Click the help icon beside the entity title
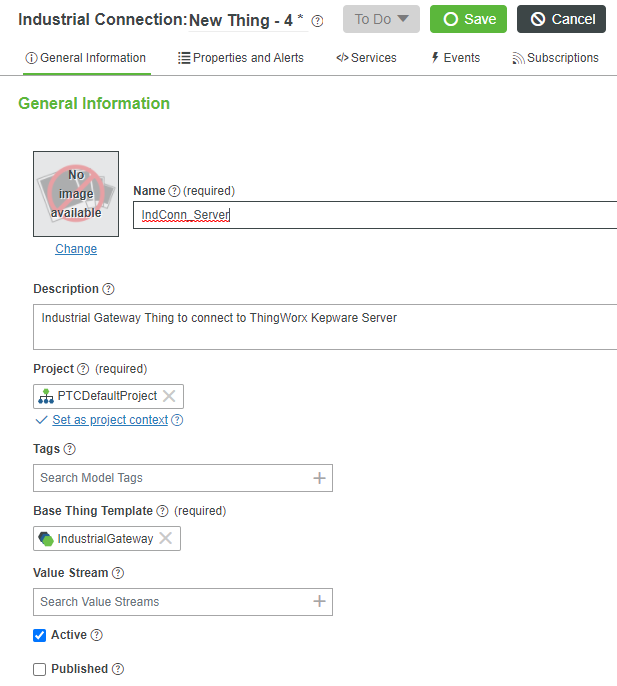Viewport: 617px width, 686px height. tap(318, 20)
